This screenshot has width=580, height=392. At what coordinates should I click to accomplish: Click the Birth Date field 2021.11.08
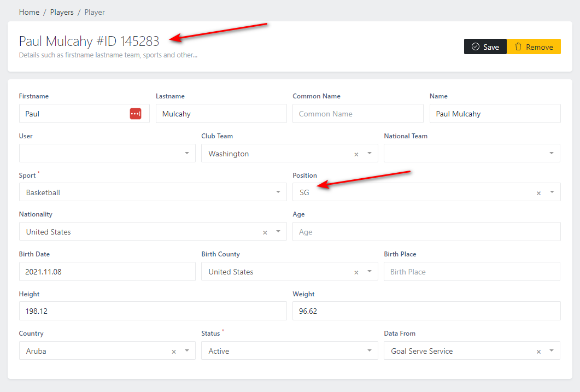click(107, 271)
